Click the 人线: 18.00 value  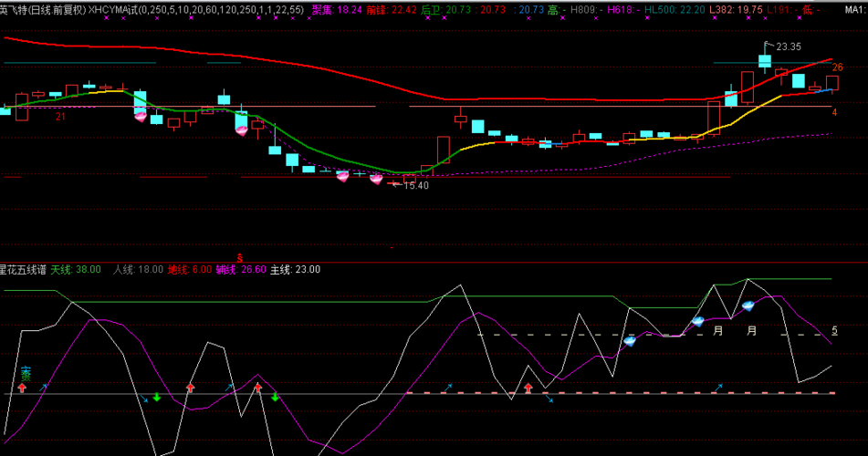(x=138, y=270)
